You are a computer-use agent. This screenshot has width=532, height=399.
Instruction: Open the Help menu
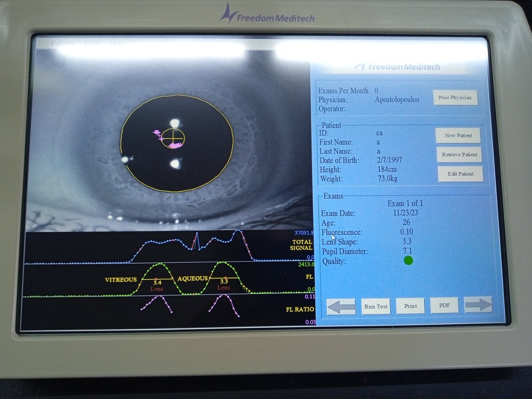pyautogui.click(x=117, y=43)
